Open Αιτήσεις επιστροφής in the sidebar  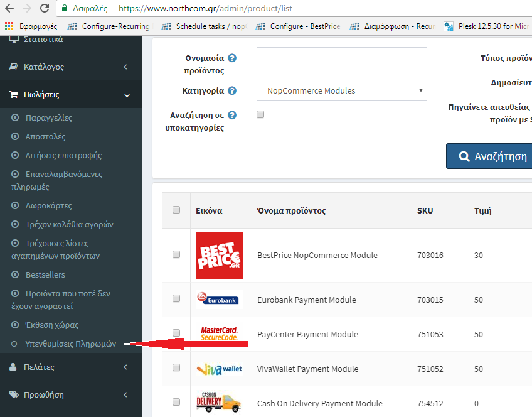(63, 156)
